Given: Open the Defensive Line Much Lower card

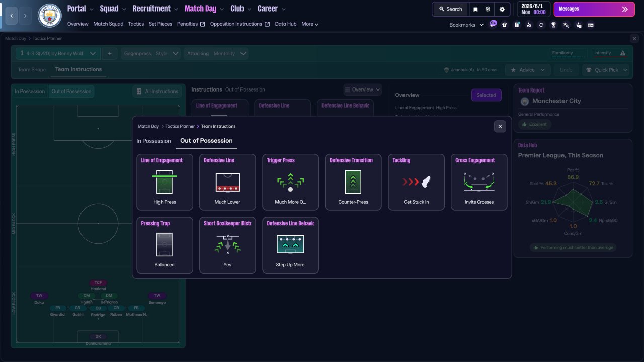Looking at the screenshot, I should pyautogui.click(x=227, y=182).
